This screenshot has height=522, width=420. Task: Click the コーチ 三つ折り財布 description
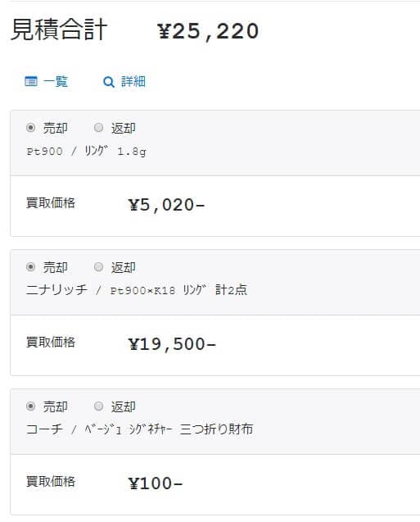click(x=140, y=429)
